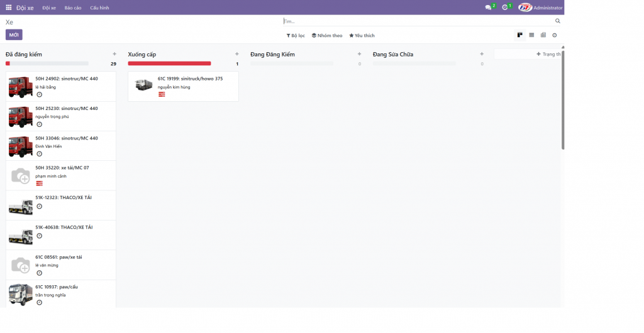Switch to activity view icon
This screenshot has height=333, width=644.
[x=555, y=35]
